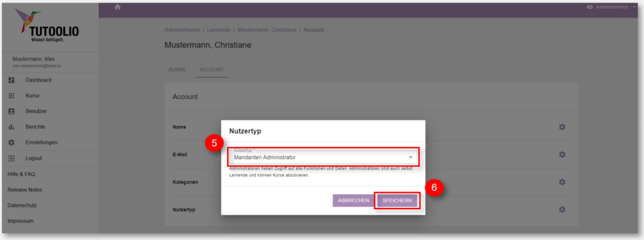
Task: Click the ABBRECHEN button
Action: point(353,200)
